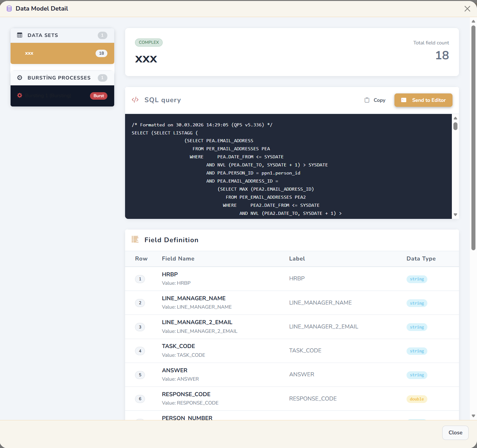The image size is (477, 448).
Task: Click the main dialog scrollbar thumb
Action: pos(473,138)
